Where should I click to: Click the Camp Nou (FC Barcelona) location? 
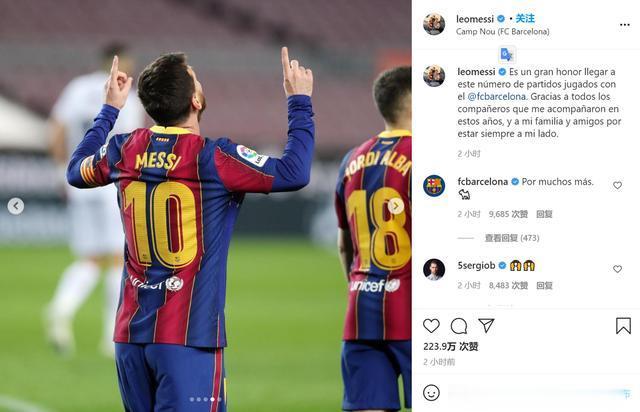pos(502,32)
